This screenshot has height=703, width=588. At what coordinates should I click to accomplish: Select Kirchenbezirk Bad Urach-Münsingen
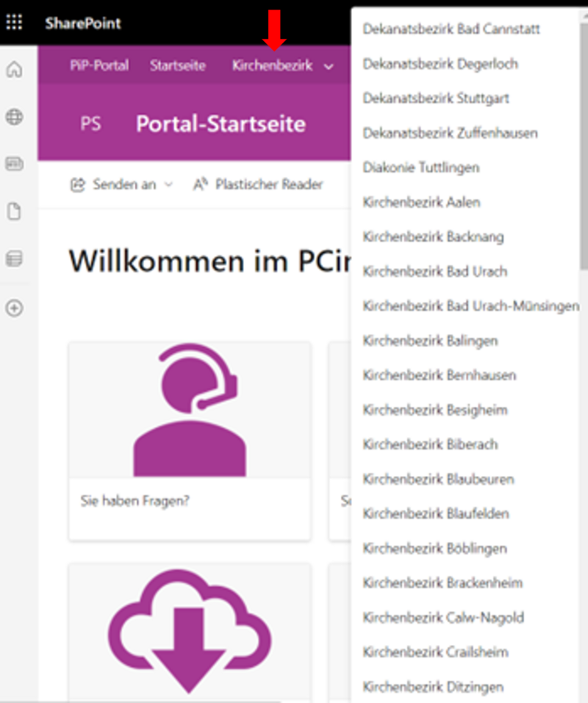tap(471, 306)
